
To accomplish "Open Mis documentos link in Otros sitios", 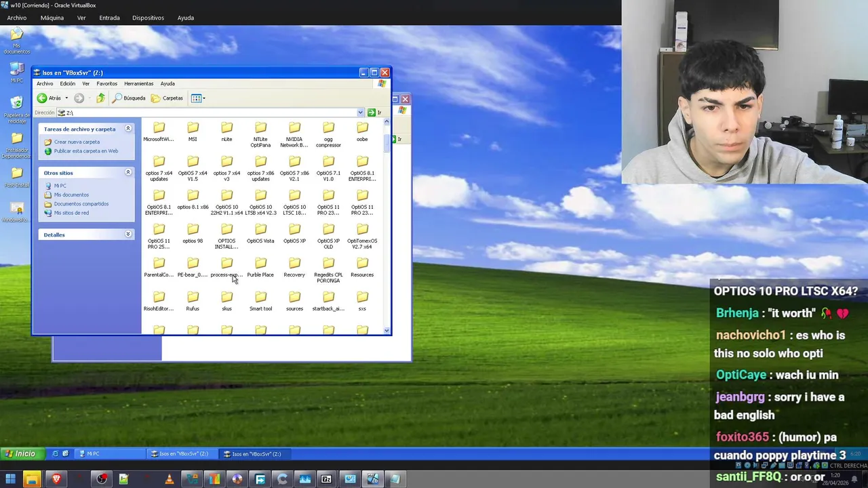I will pos(71,195).
